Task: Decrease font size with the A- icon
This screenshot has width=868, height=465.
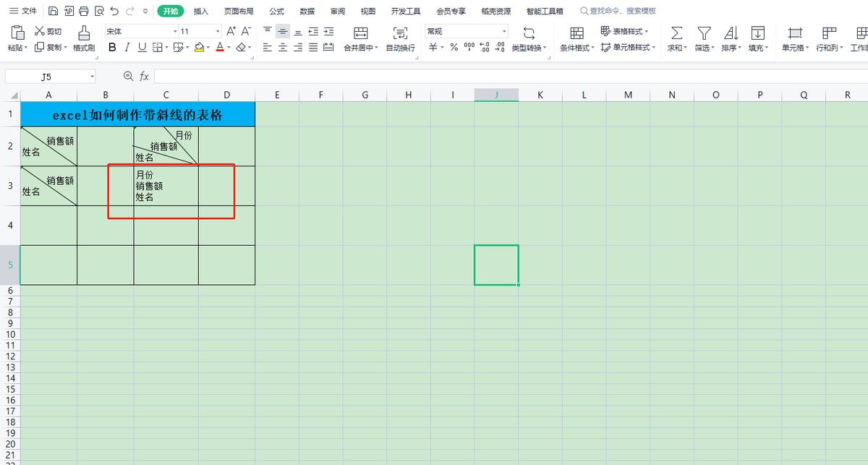Action: (246, 31)
